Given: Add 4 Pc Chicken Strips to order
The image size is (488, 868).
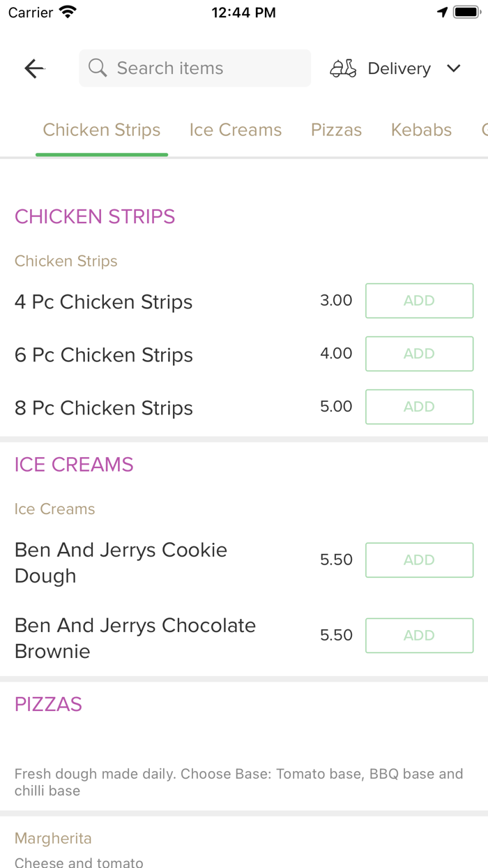Looking at the screenshot, I should [419, 301].
